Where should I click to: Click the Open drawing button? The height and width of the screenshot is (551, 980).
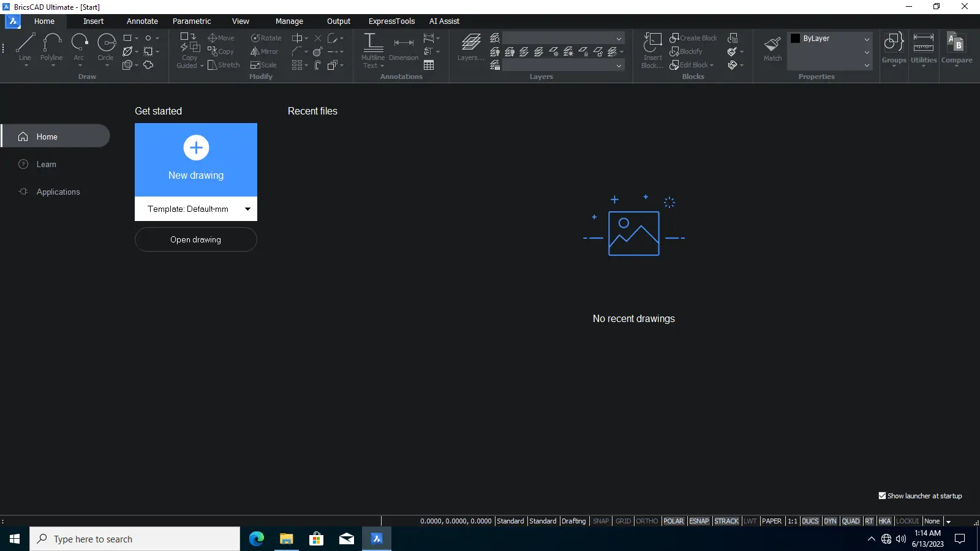coord(196,239)
